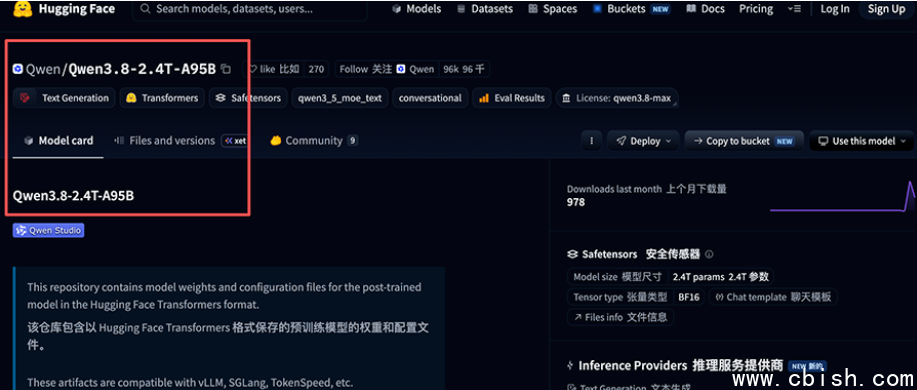The width and height of the screenshot is (917, 390).
Task: Open the Qwen Studio badge
Action: point(49,230)
